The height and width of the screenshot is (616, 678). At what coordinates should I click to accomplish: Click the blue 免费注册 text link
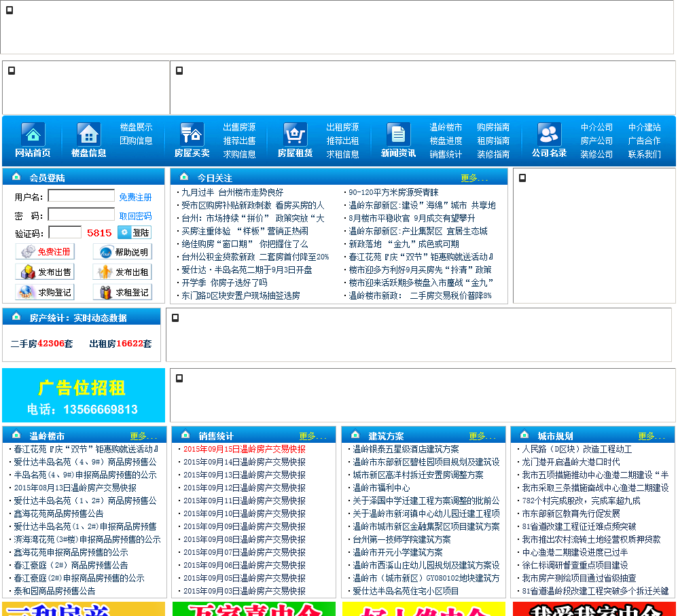coord(135,197)
